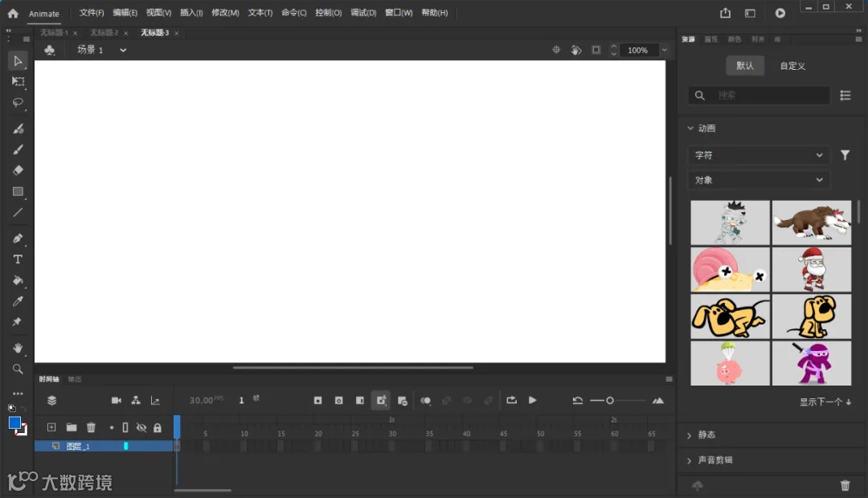Open the stage zoom 100% dropdown
The width and height of the screenshot is (868, 498).
665,51
